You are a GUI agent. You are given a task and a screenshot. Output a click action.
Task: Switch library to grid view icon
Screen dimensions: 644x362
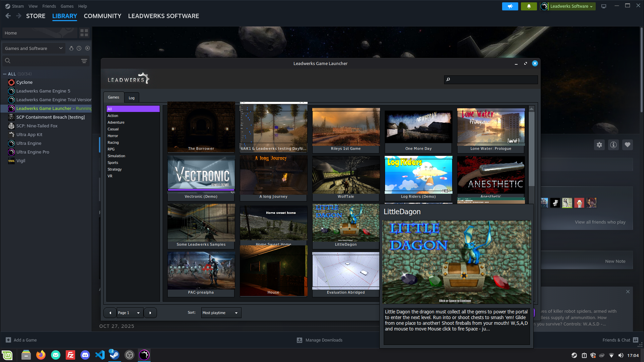click(x=84, y=33)
